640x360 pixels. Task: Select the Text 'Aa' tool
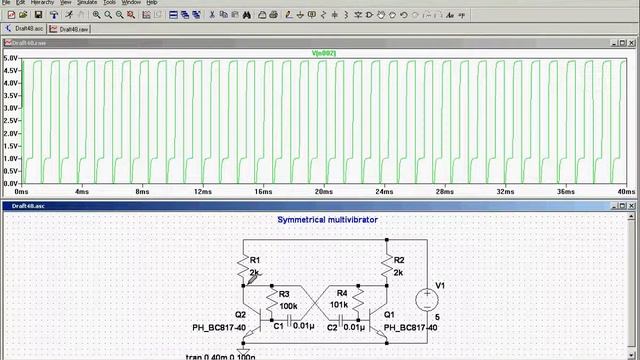pos(450,15)
